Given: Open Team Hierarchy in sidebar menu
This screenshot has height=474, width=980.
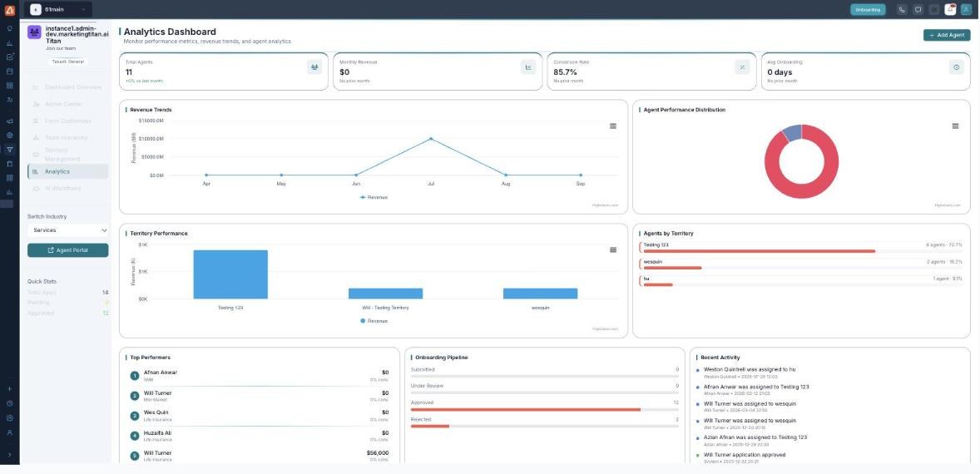Looking at the screenshot, I should click(67, 137).
